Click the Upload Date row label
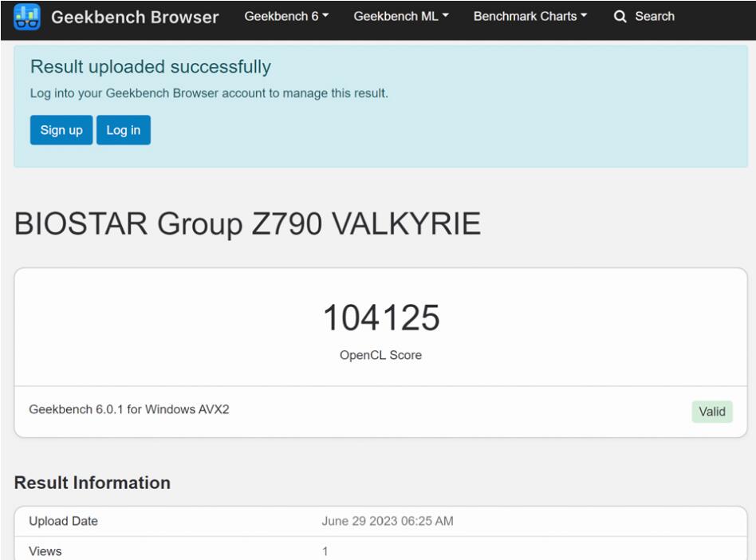The height and width of the screenshot is (560, 756). (x=63, y=521)
